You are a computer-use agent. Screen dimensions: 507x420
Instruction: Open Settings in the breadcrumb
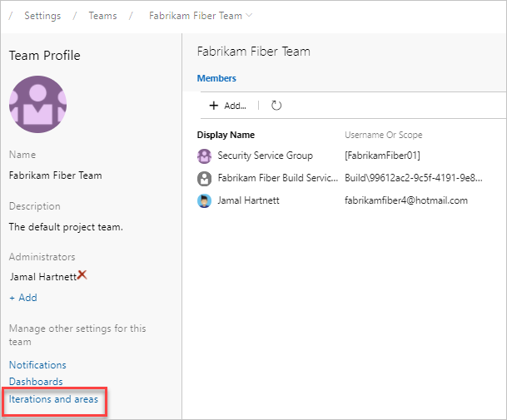(42, 16)
